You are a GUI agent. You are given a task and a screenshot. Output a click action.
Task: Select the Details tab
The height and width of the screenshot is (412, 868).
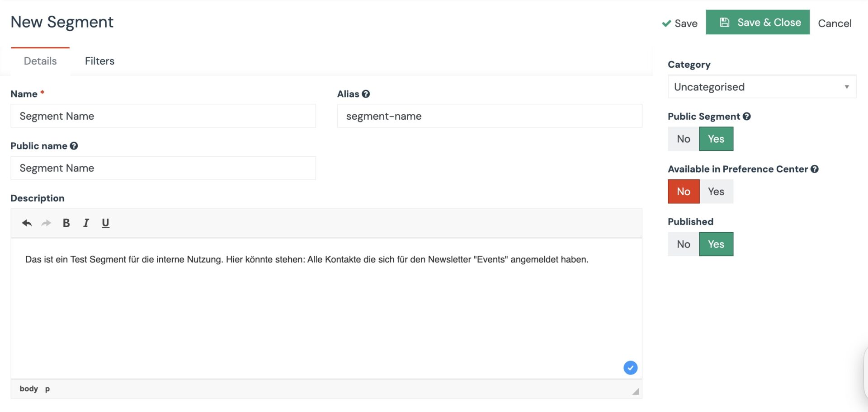coord(40,61)
